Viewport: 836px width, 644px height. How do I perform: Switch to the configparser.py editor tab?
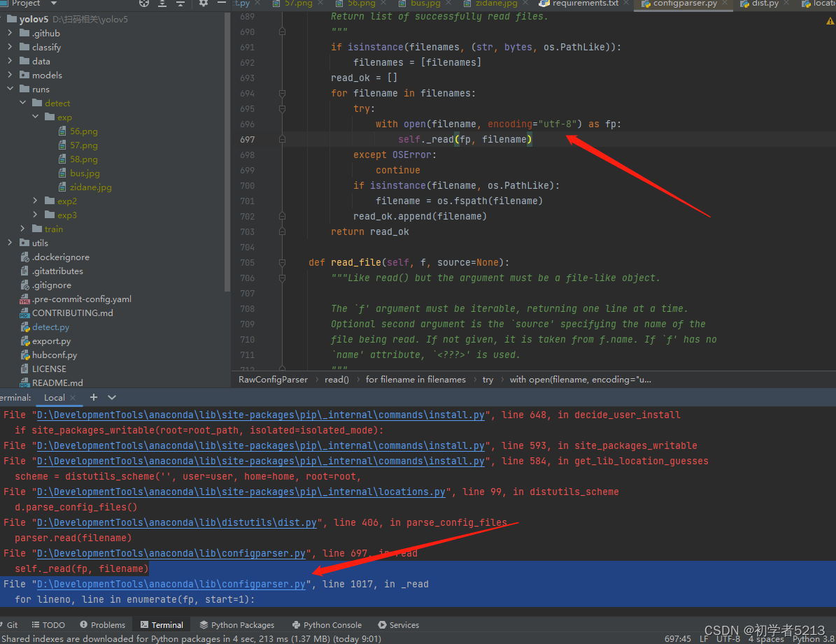point(685,3)
